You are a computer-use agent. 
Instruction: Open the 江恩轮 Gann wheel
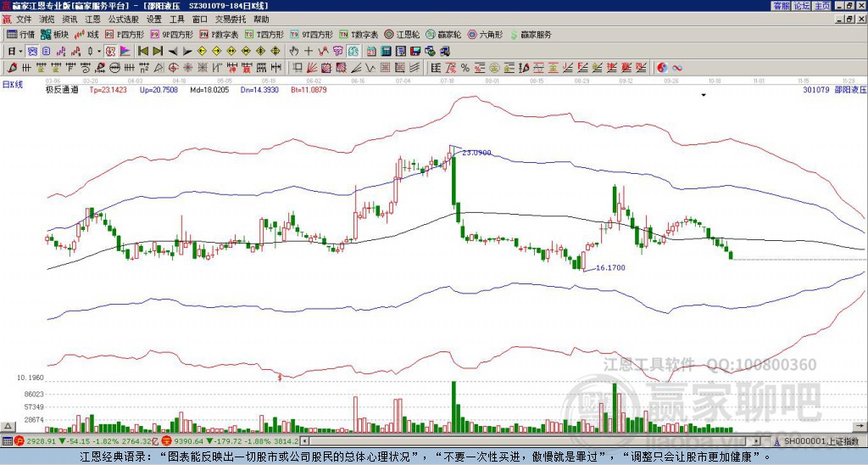pyautogui.click(x=403, y=34)
